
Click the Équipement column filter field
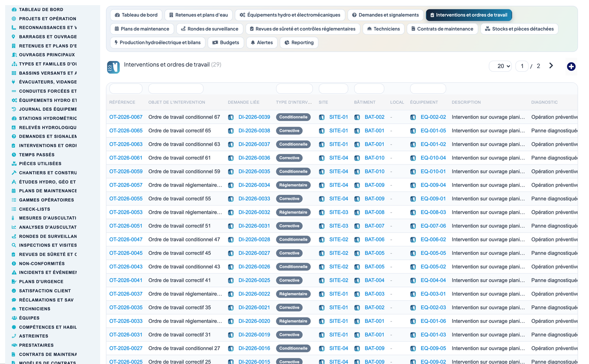(428, 88)
